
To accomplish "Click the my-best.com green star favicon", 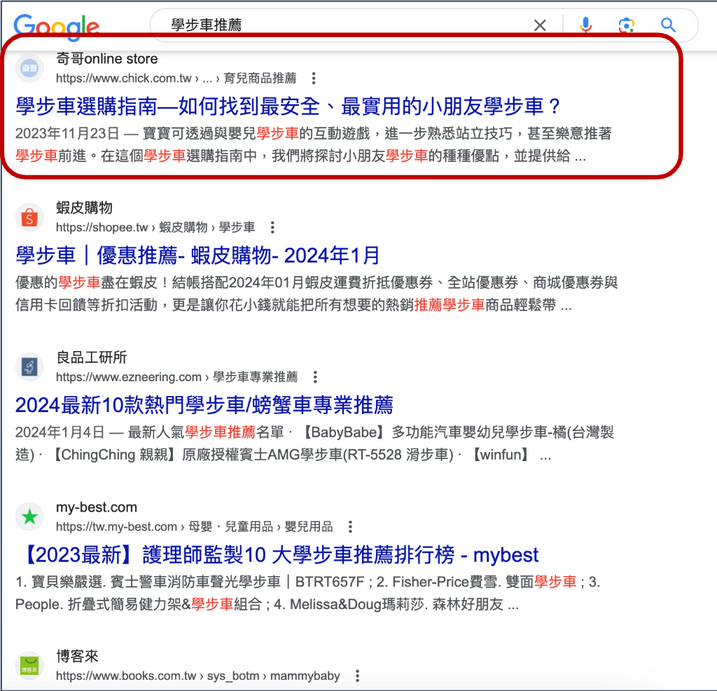I will (x=30, y=517).
